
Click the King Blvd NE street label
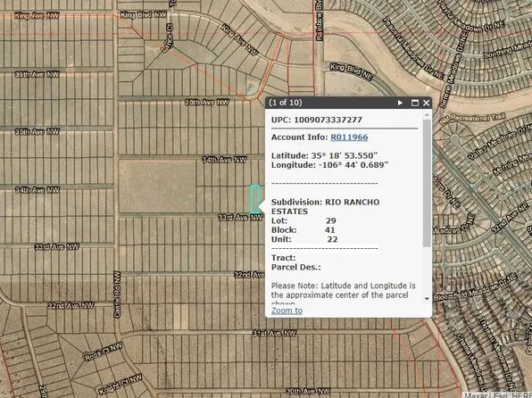(x=352, y=71)
